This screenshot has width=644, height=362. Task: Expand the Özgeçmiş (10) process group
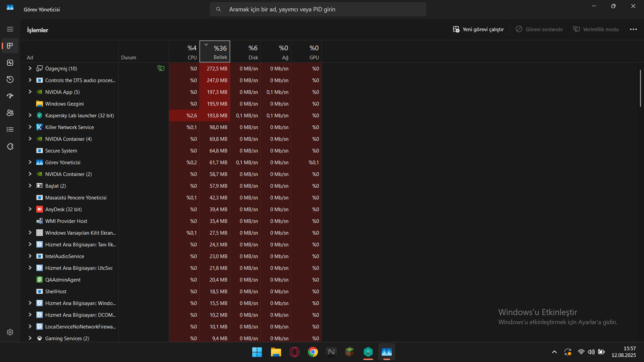click(30, 68)
